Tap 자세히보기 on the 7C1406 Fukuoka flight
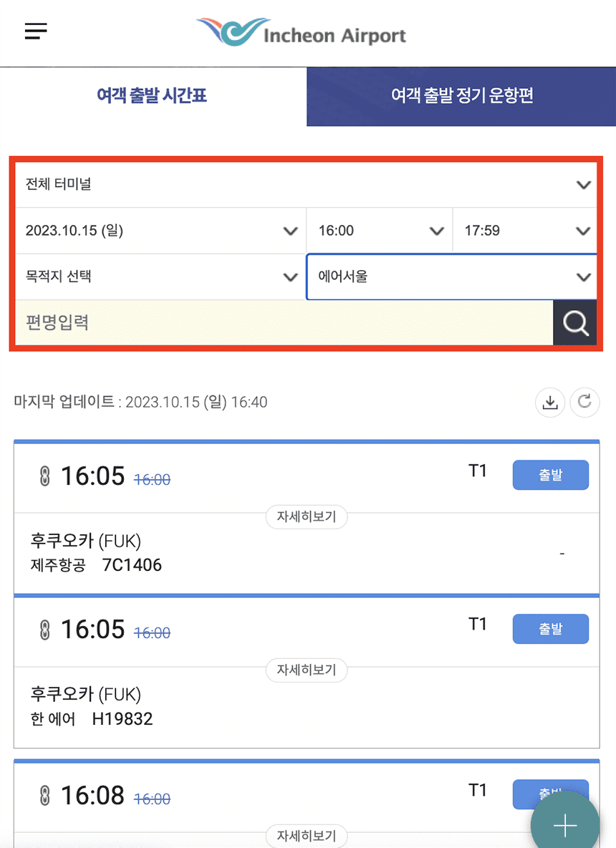The height and width of the screenshot is (848, 616). point(307,516)
